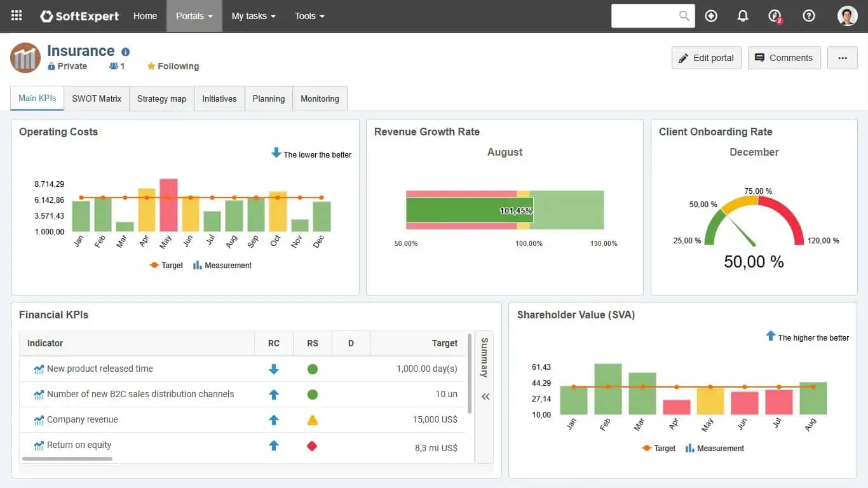Click the Insurance portal logo image
Screen dimensions: 868x488
pyautogui.click(x=25, y=58)
